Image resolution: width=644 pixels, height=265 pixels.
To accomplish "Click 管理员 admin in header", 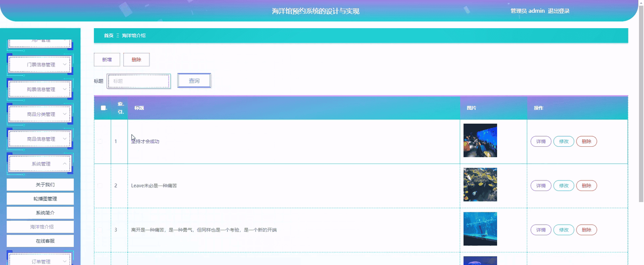I will tap(527, 11).
